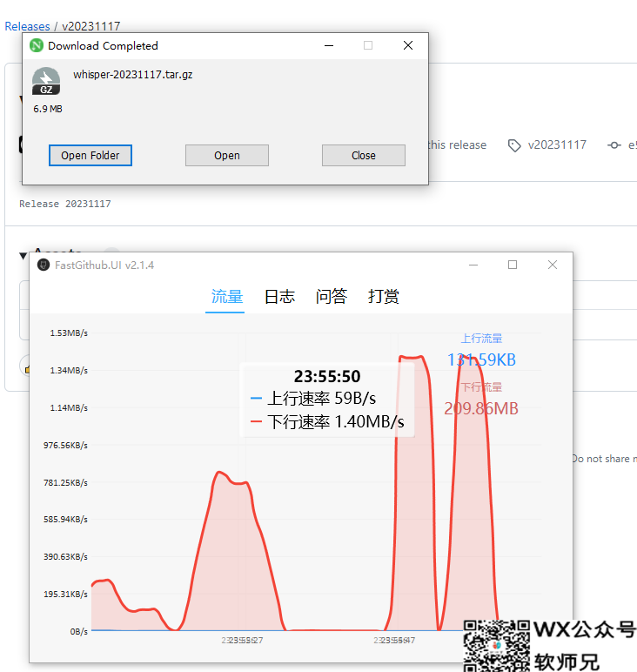Image resolution: width=637 pixels, height=672 pixels.
Task: Click the commit icon on release page
Action: coord(614,145)
